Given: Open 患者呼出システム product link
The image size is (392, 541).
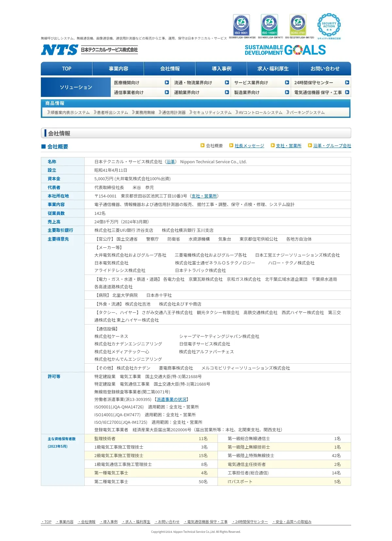Looking at the screenshot, I should tap(111, 112).
